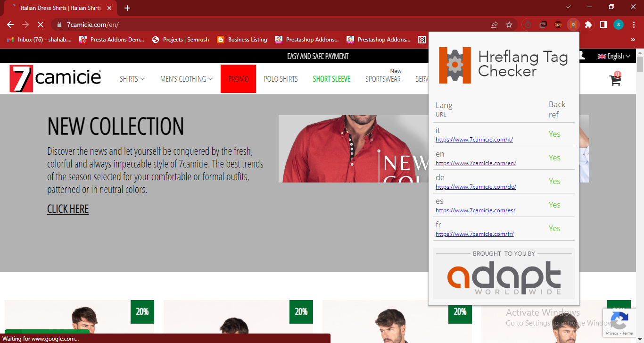Click the browser profile avatar with S
644x343 pixels.
point(618,25)
